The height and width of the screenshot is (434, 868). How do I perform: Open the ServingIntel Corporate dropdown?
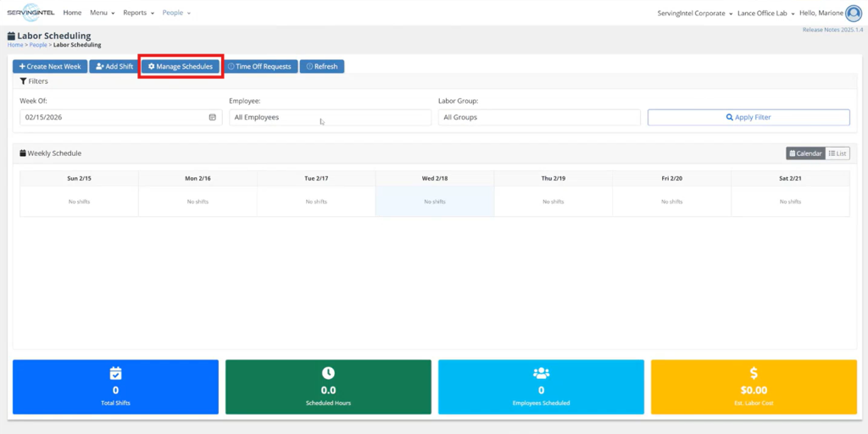[x=695, y=14]
